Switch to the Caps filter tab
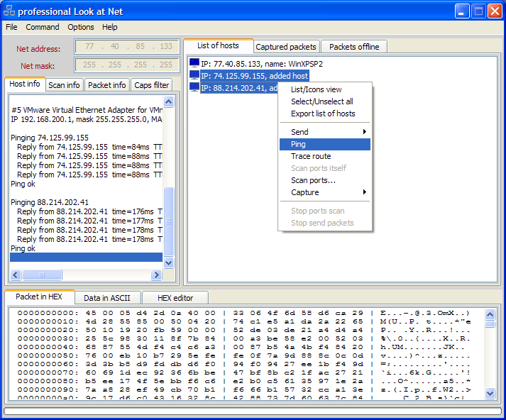Viewport: 506px width, 420px height. point(151,85)
